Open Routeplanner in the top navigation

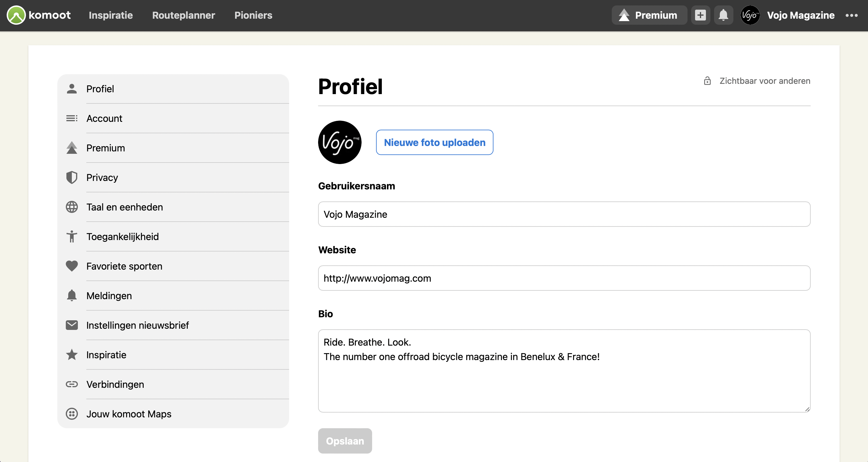point(183,15)
